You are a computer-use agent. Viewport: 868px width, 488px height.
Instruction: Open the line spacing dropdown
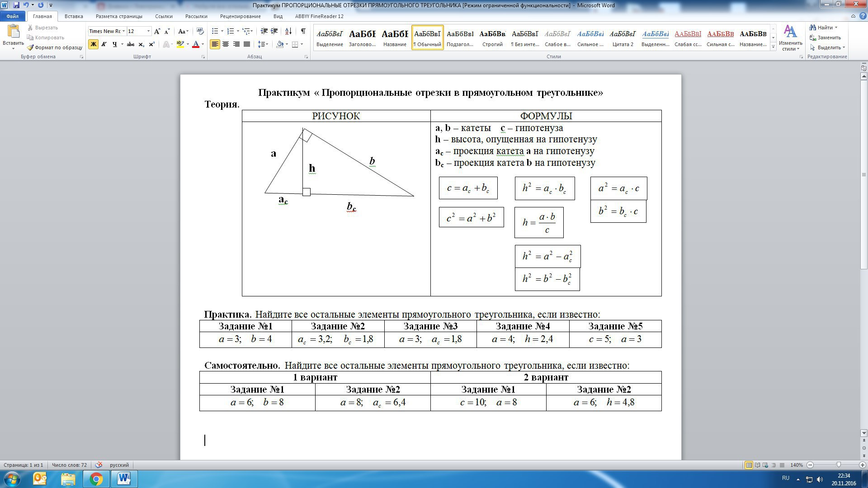[x=263, y=44]
